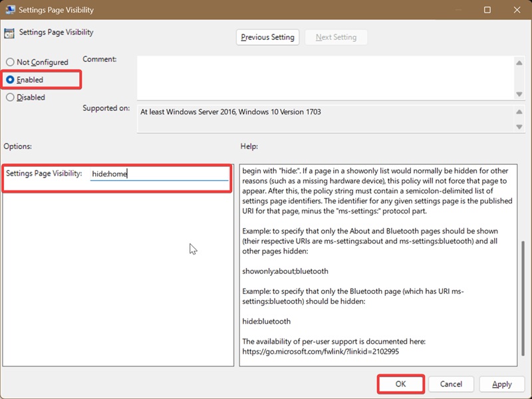Apply the policy settings
This screenshot has width=532, height=399.
click(502, 384)
